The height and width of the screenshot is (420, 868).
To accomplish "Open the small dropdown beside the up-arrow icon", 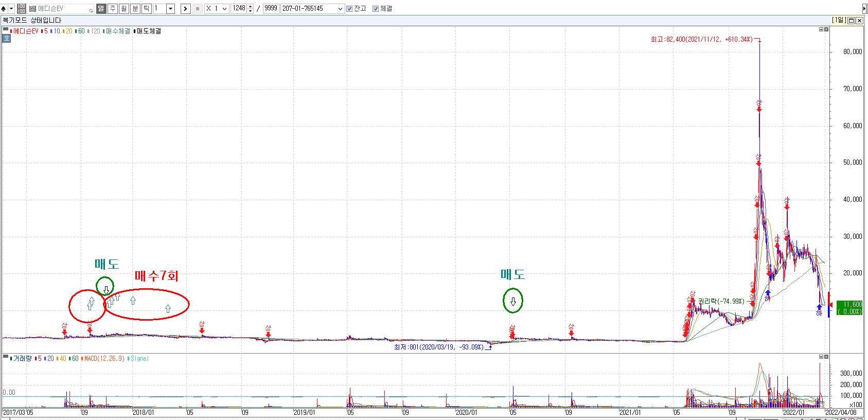I will (x=11, y=9).
